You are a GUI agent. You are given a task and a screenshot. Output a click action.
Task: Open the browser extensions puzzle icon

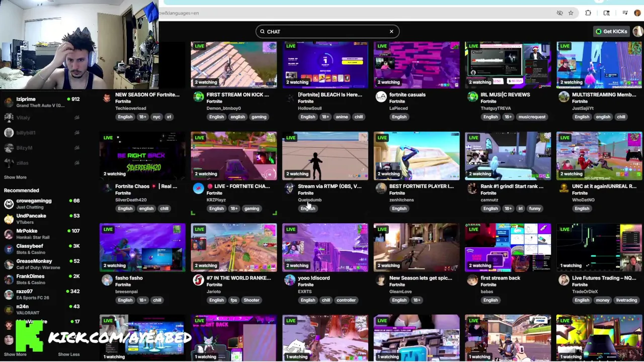(x=588, y=13)
